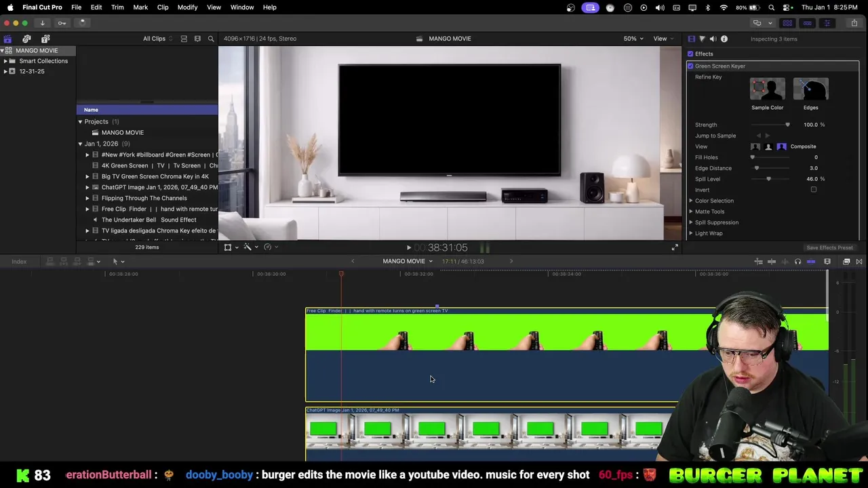Screen dimensions: 868x488
Task: Open the Video inspector tab
Action: (691, 39)
